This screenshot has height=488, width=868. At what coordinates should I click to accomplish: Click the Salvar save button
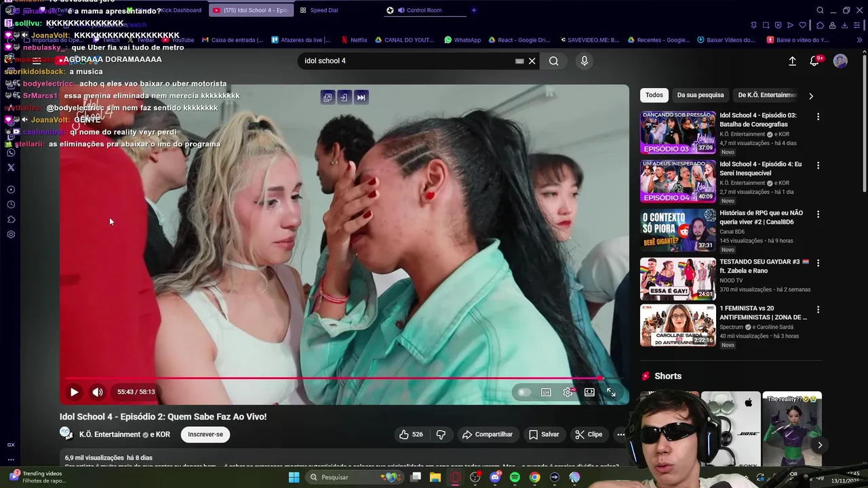click(544, 434)
